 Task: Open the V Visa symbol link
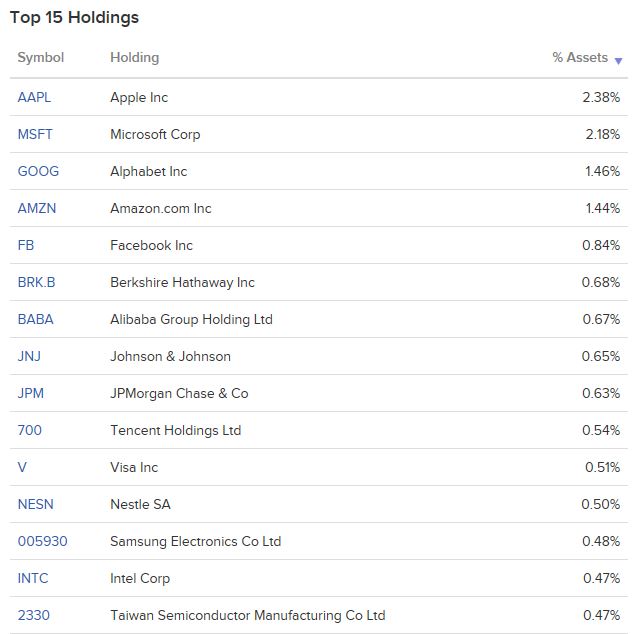click(x=22, y=467)
